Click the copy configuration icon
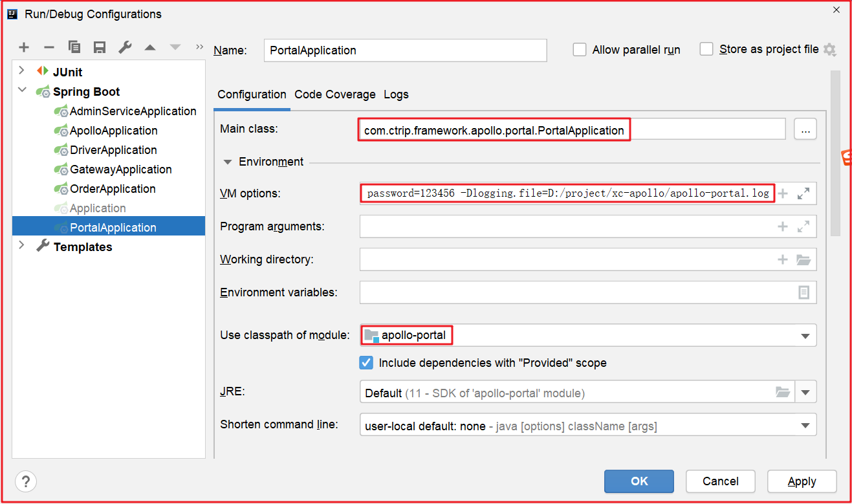852x504 pixels. 74,47
